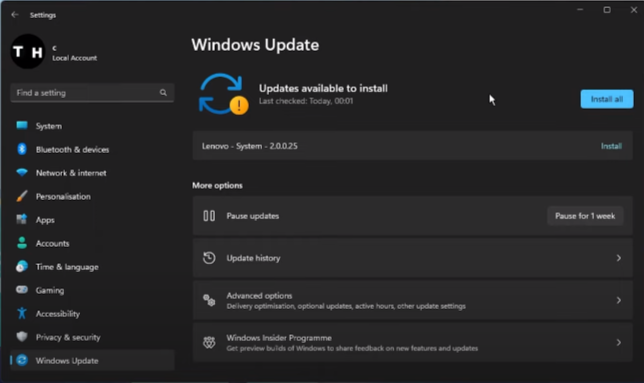
Task: Select the Bluetooth & devices icon
Action: (x=22, y=149)
